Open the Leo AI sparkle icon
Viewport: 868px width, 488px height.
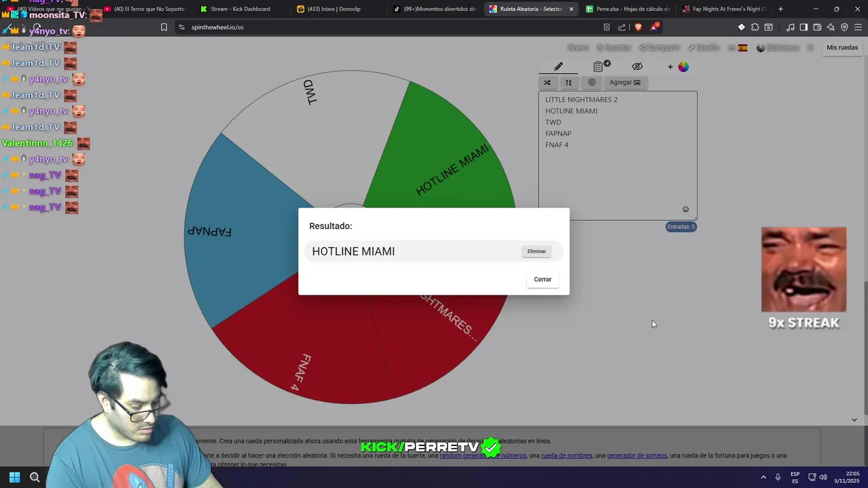[831, 27]
